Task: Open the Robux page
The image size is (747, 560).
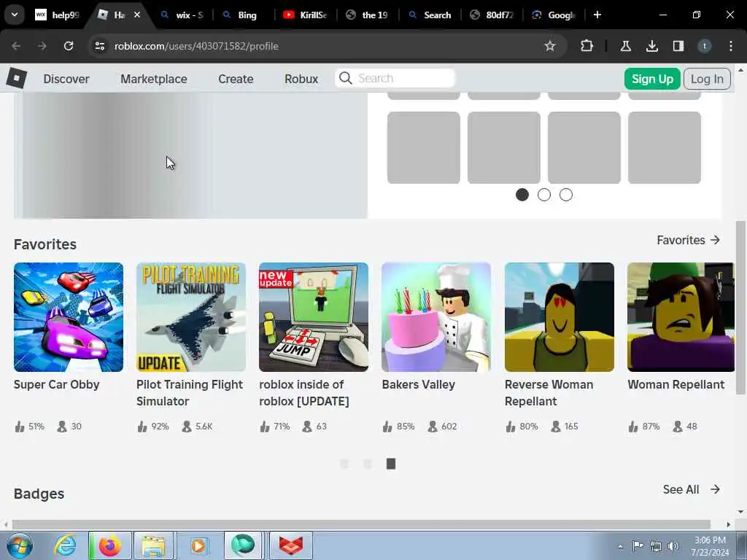Action: coord(301,79)
